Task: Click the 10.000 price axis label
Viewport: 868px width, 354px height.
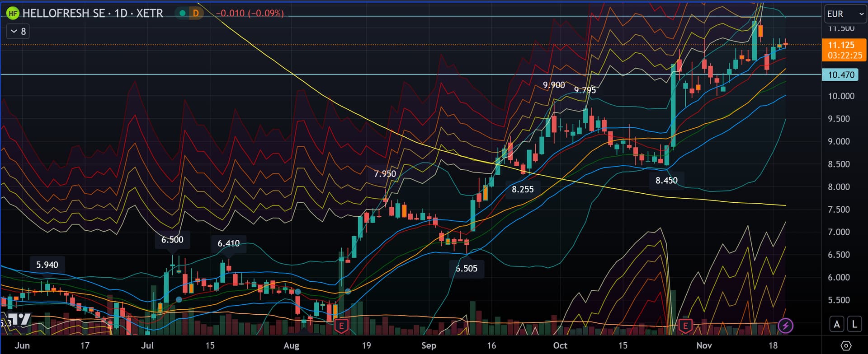Action: [841, 96]
